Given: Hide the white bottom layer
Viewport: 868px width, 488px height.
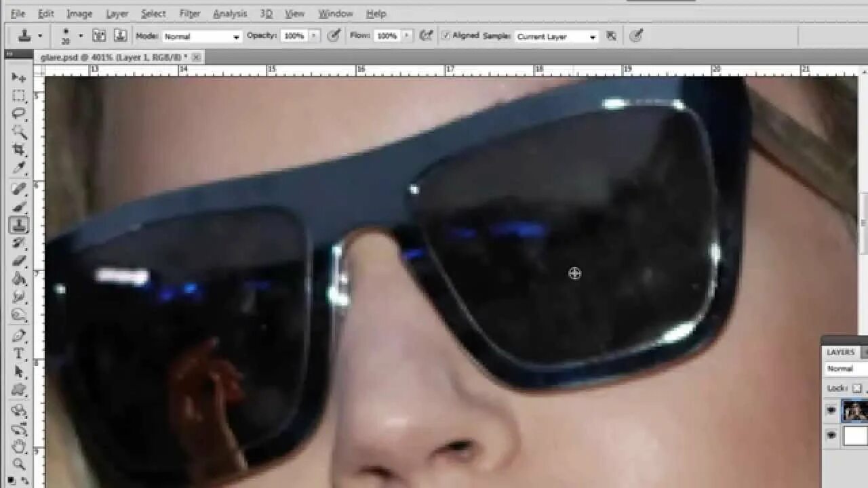Looking at the screenshot, I should 831,436.
